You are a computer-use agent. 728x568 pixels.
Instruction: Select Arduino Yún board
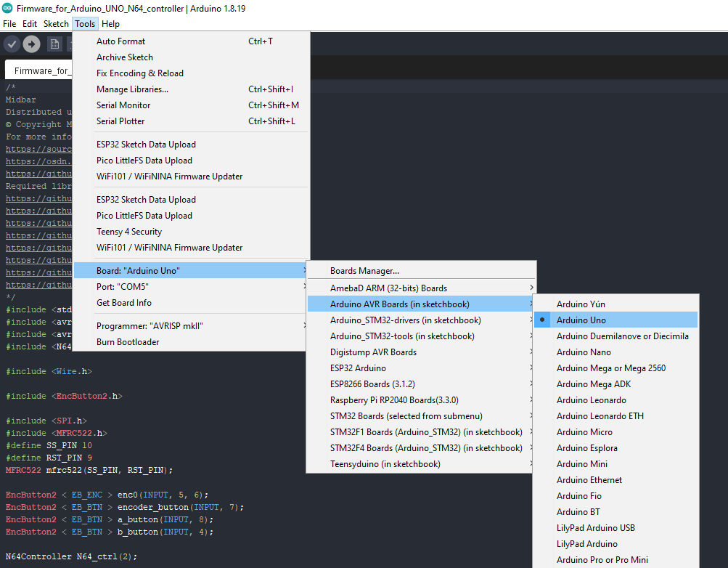[615, 304]
